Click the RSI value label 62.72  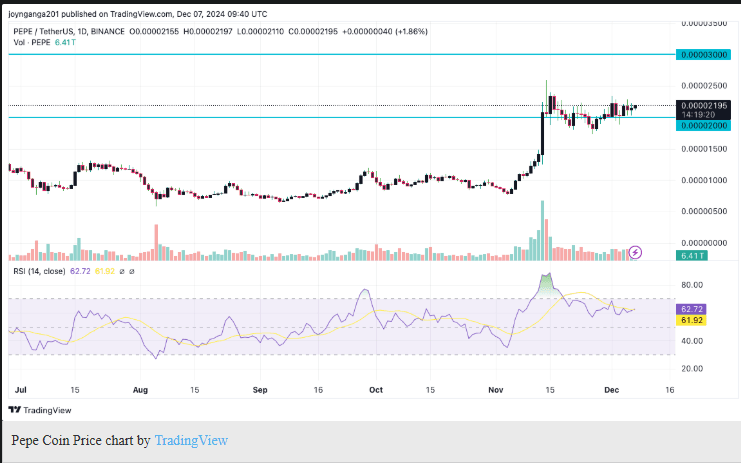pyautogui.click(x=692, y=309)
